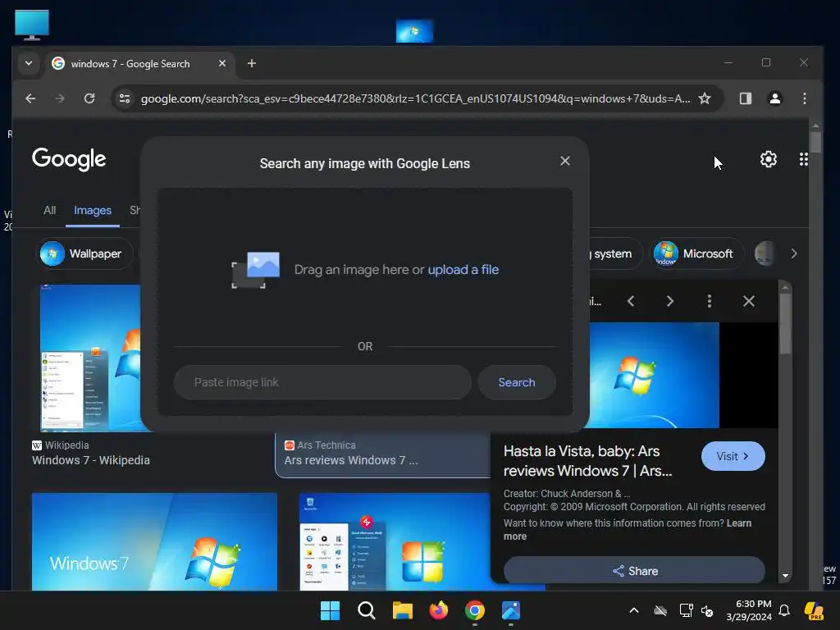Click the address bar URL
The image size is (840, 630).
415,98
